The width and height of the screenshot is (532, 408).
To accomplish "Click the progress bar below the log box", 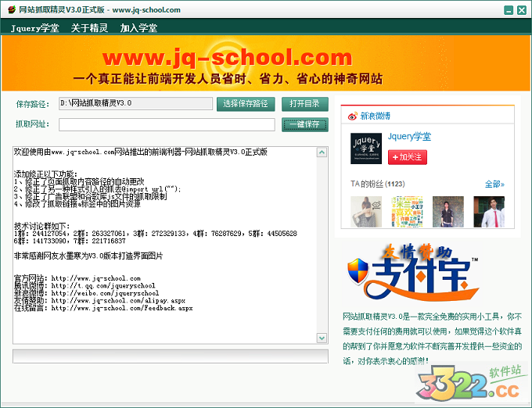I will point(171,356).
